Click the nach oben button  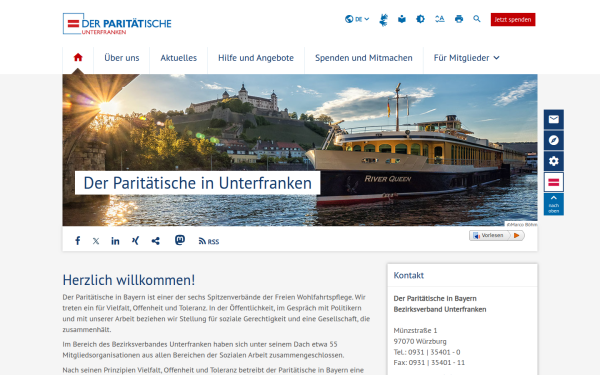554,204
